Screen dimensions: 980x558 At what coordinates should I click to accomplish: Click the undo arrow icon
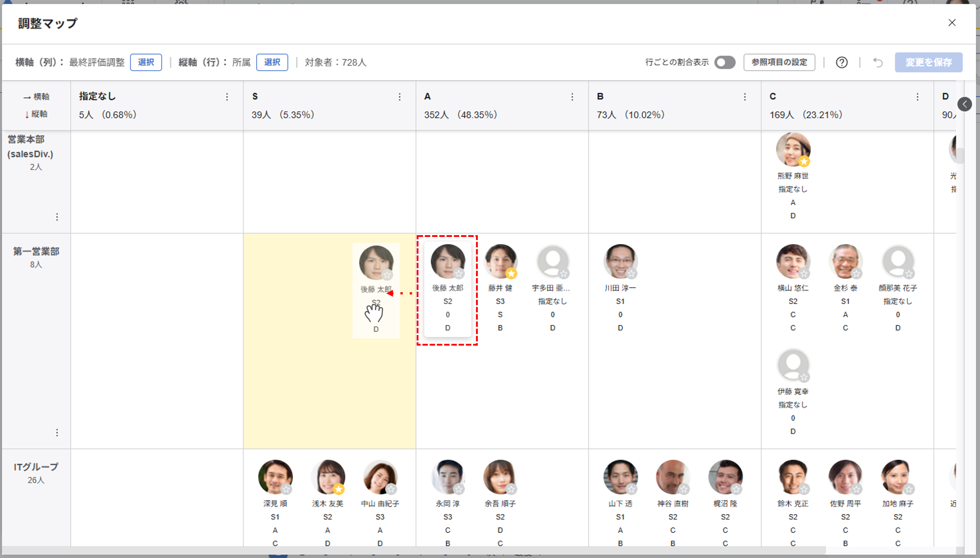878,62
